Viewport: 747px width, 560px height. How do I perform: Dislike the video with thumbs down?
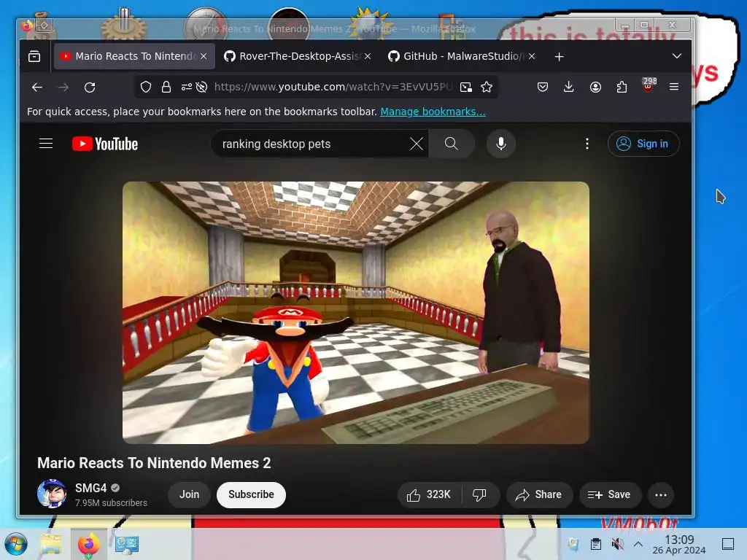[x=480, y=495]
